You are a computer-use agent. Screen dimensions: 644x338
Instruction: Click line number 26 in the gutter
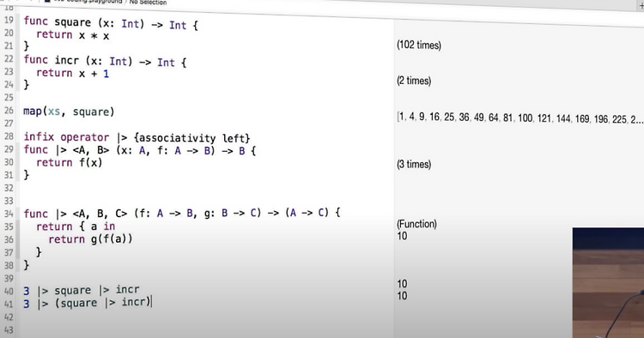pos(9,111)
